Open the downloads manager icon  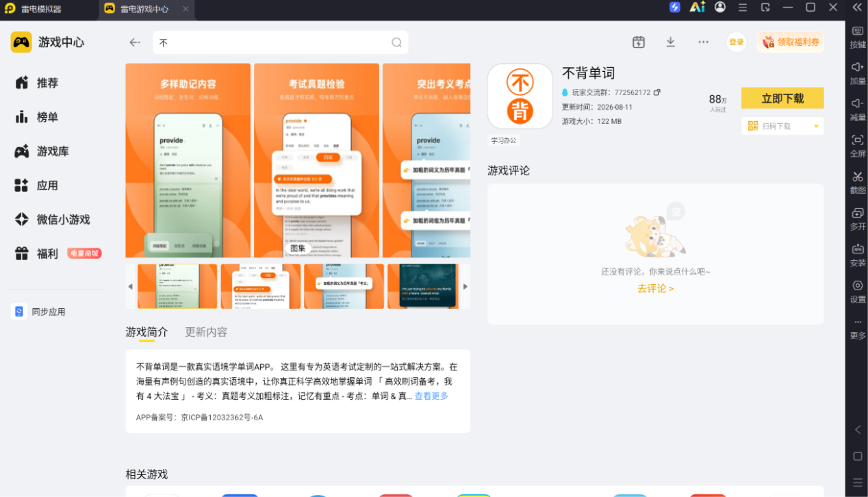click(671, 42)
